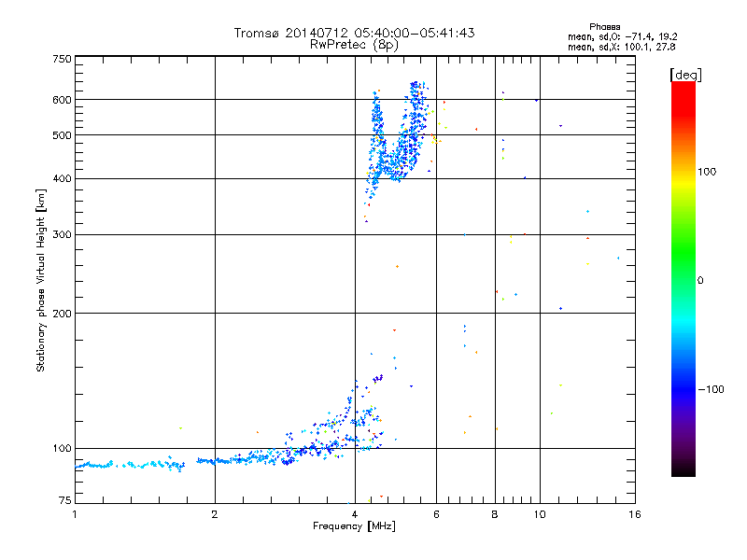Click the y-axis tick label '400'

pyautogui.click(x=62, y=178)
